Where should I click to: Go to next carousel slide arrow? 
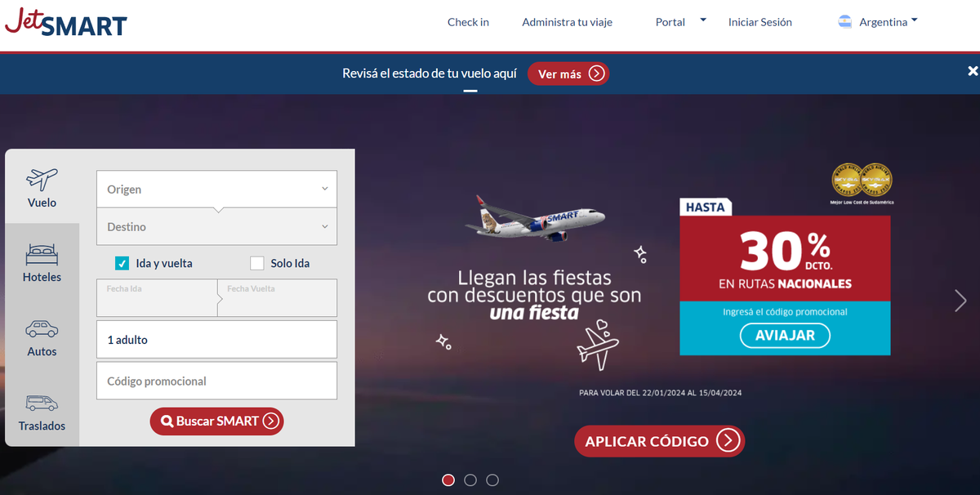960,301
